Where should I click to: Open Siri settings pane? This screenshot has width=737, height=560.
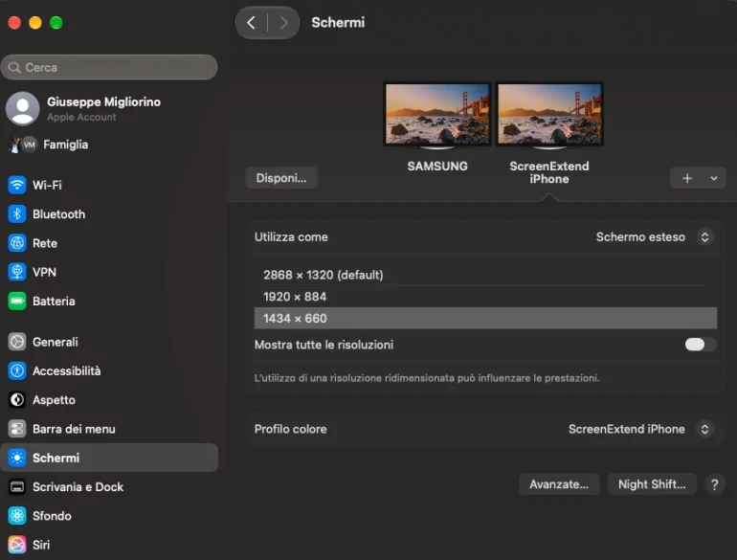pyautogui.click(x=109, y=545)
